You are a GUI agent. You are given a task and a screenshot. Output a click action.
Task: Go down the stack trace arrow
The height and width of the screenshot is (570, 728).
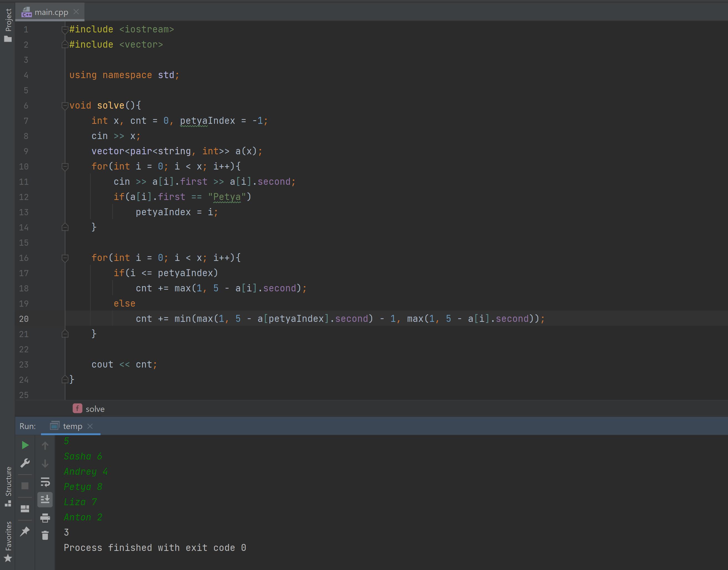tap(45, 464)
